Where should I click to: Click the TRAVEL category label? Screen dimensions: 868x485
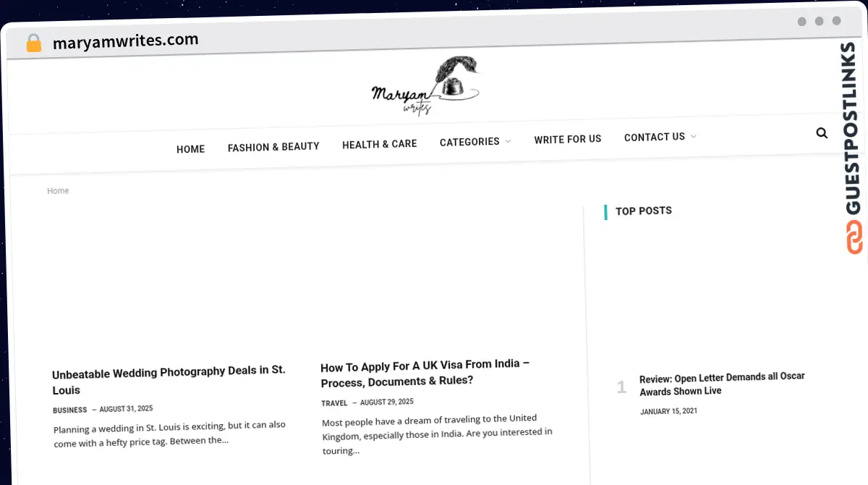[x=334, y=402]
